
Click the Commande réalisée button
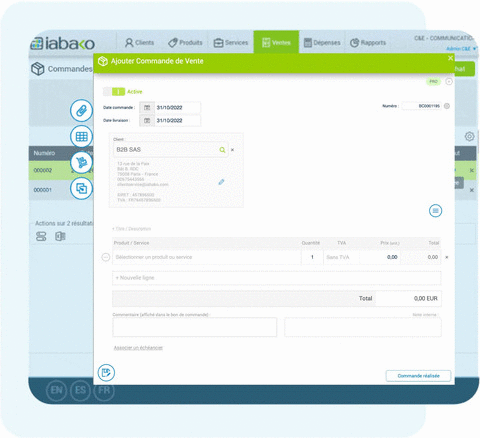click(418, 376)
